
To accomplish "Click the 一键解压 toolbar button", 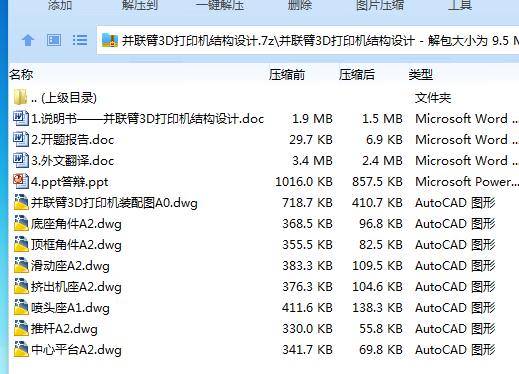I will pyautogui.click(x=220, y=5).
